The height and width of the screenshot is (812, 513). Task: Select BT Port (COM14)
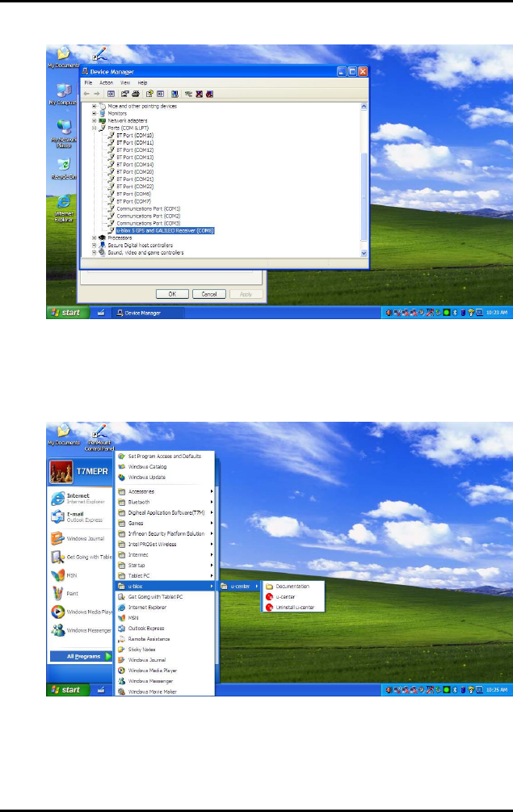pos(135,165)
